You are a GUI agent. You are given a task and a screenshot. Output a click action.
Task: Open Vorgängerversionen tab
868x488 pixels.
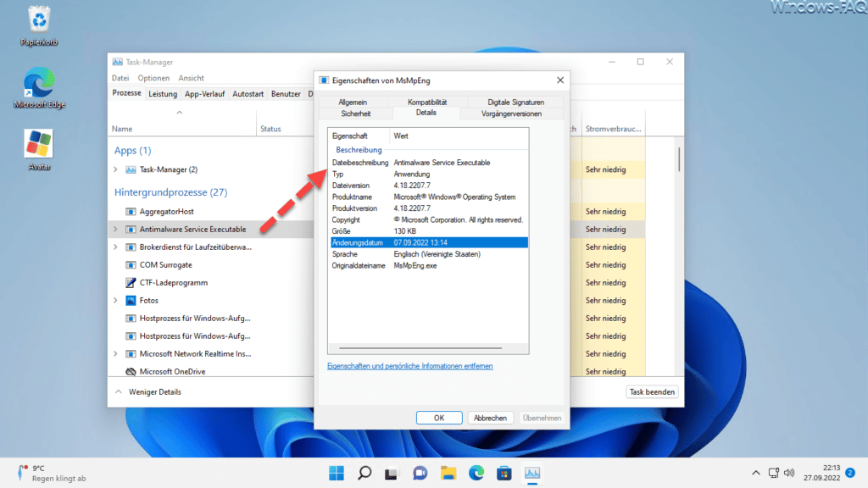pyautogui.click(x=511, y=114)
